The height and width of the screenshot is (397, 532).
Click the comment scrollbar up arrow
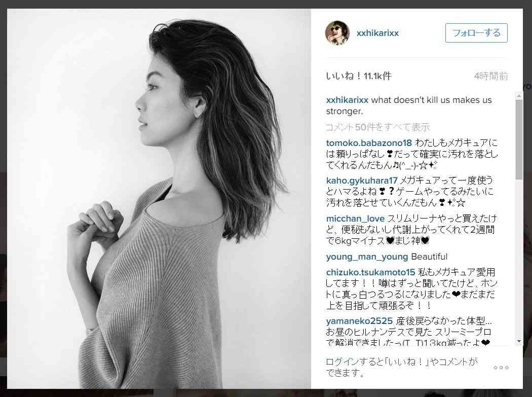[x=519, y=96]
